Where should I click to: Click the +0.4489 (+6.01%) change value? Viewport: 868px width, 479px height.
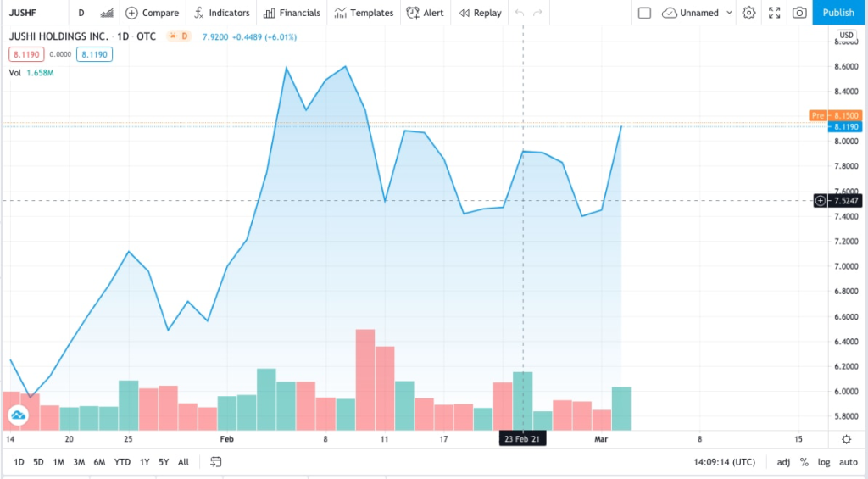[x=264, y=37]
